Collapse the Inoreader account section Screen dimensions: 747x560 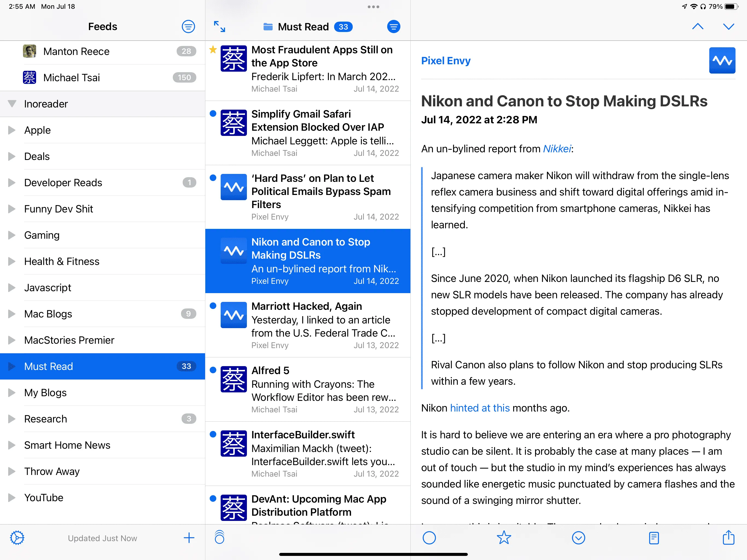coord(12,104)
